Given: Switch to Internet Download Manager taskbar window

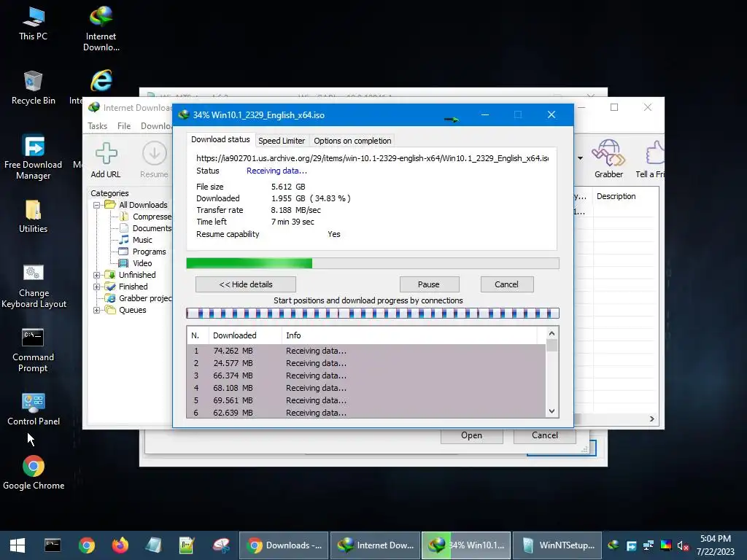Looking at the screenshot, I should 376,545.
